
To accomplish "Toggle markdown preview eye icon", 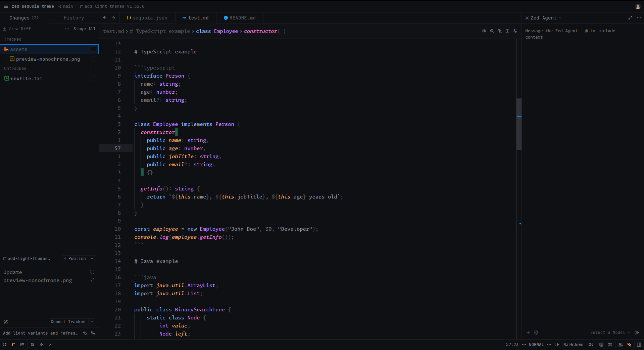I will 484,31.
